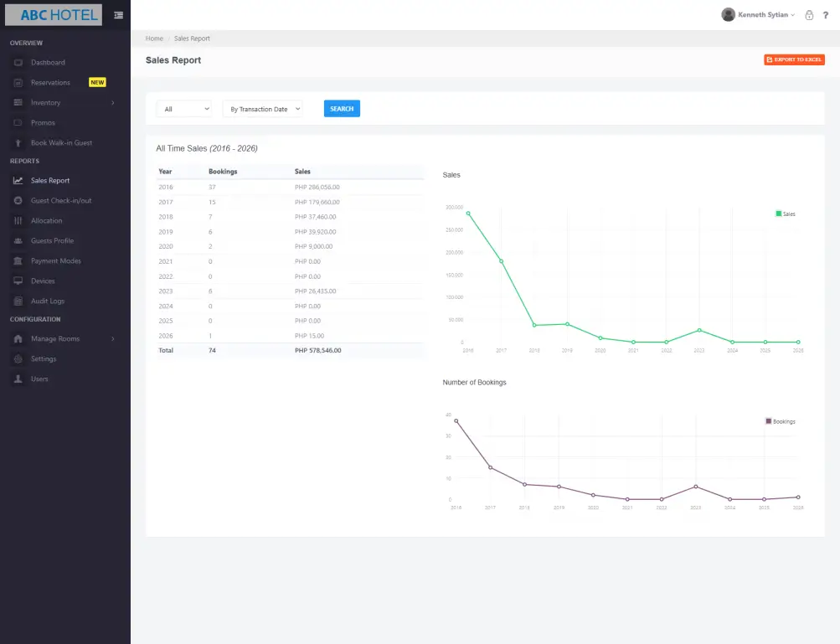Viewport: 840px width, 644px height.
Task: Select Promos in the sidebar
Action: pos(43,123)
